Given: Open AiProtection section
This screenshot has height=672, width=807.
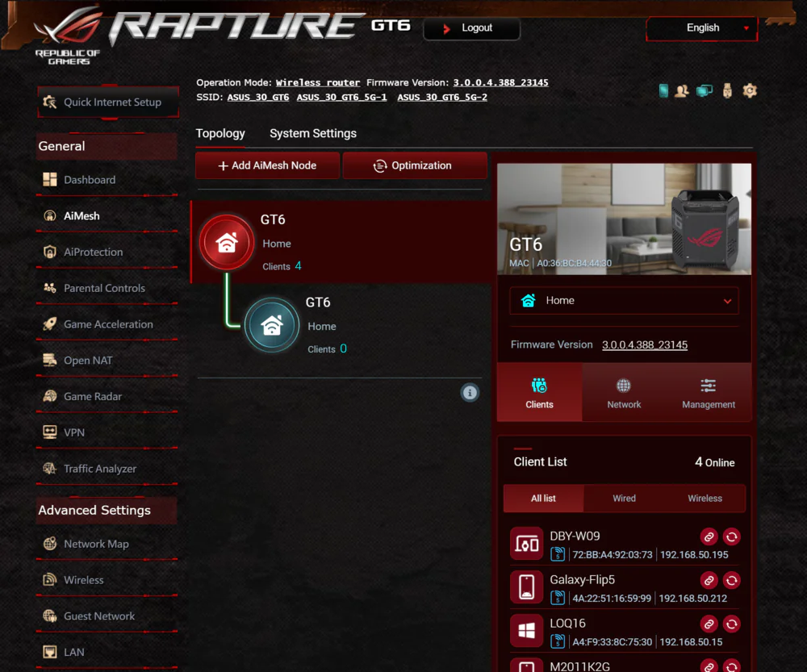Looking at the screenshot, I should click(x=107, y=252).
